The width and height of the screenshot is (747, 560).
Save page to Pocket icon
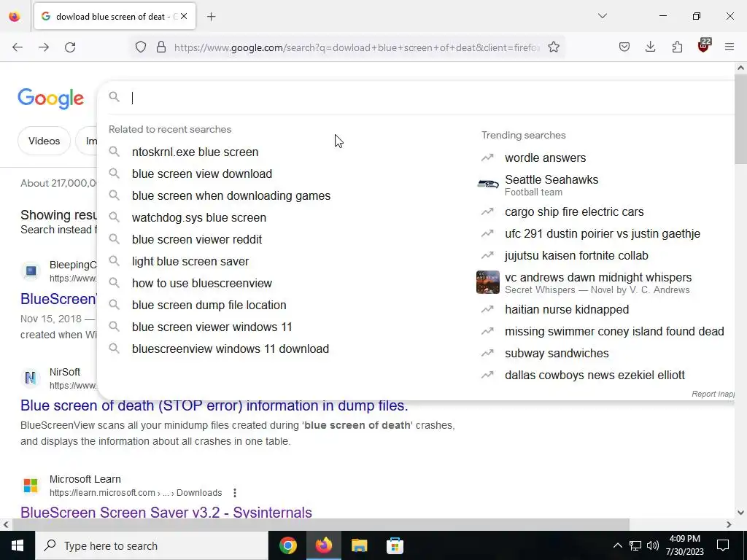click(x=624, y=47)
